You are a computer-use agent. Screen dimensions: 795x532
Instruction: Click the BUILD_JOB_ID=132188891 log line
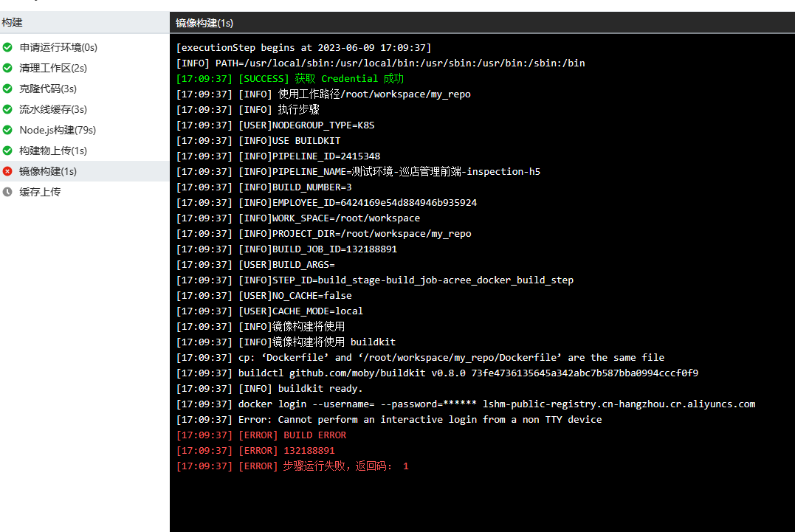pyautogui.click(x=286, y=249)
